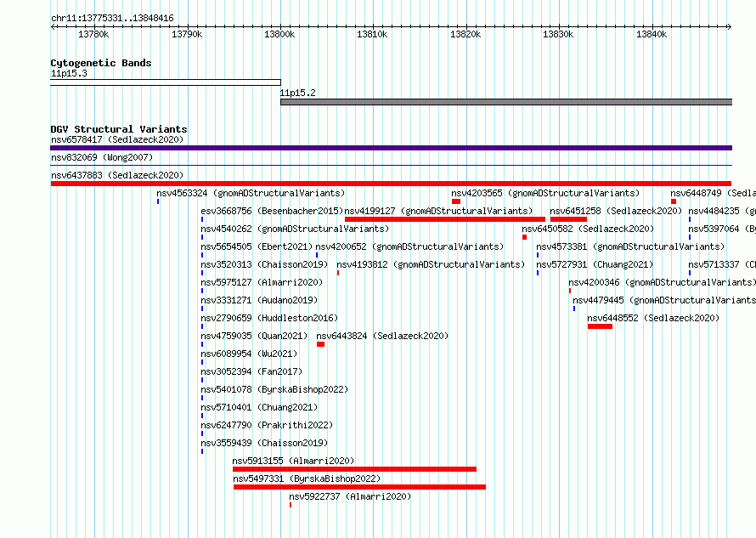Click esv3668756 (Besenbacher2015) label
This screenshot has width=756, height=538.
pos(272,211)
